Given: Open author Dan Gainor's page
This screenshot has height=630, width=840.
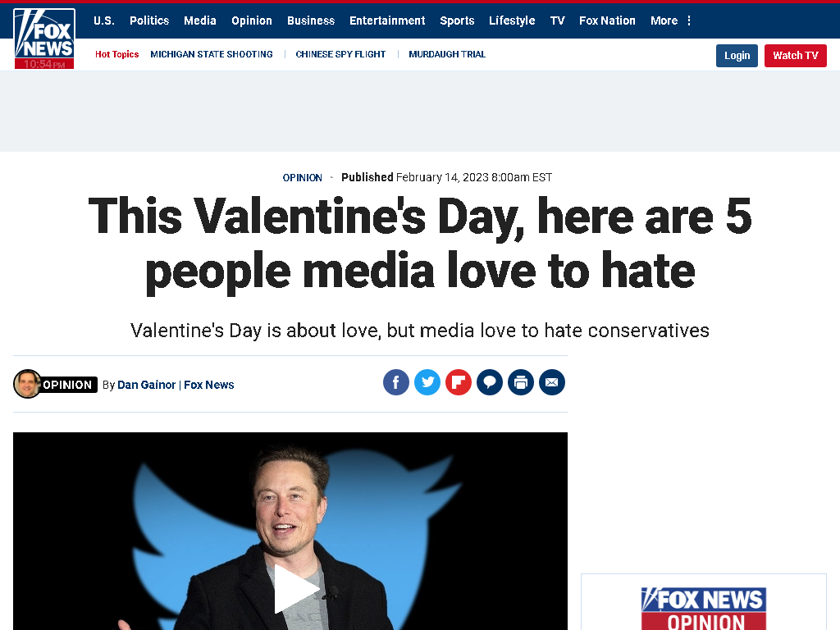Looking at the screenshot, I should (x=146, y=385).
